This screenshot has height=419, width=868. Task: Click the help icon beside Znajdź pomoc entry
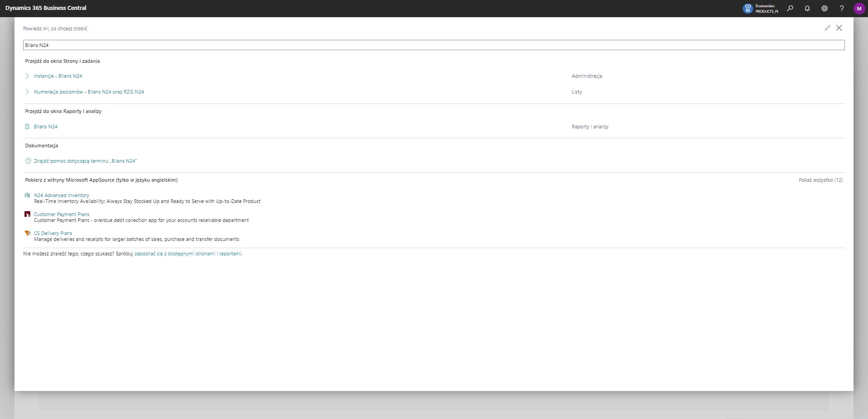[28, 161]
